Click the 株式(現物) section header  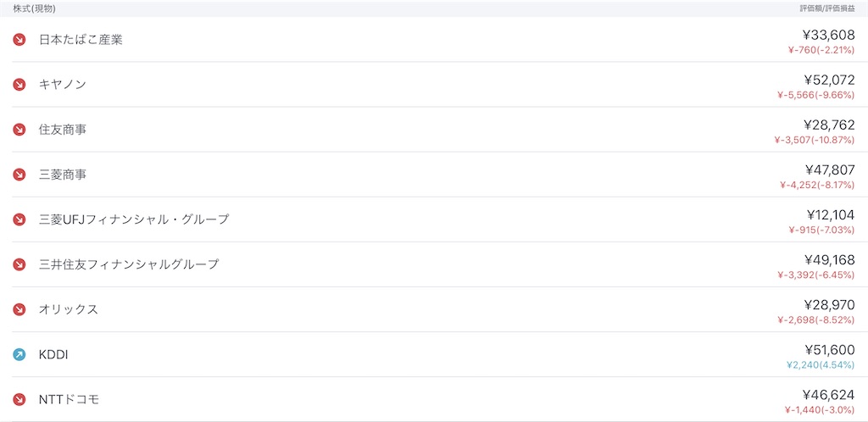coord(34,8)
